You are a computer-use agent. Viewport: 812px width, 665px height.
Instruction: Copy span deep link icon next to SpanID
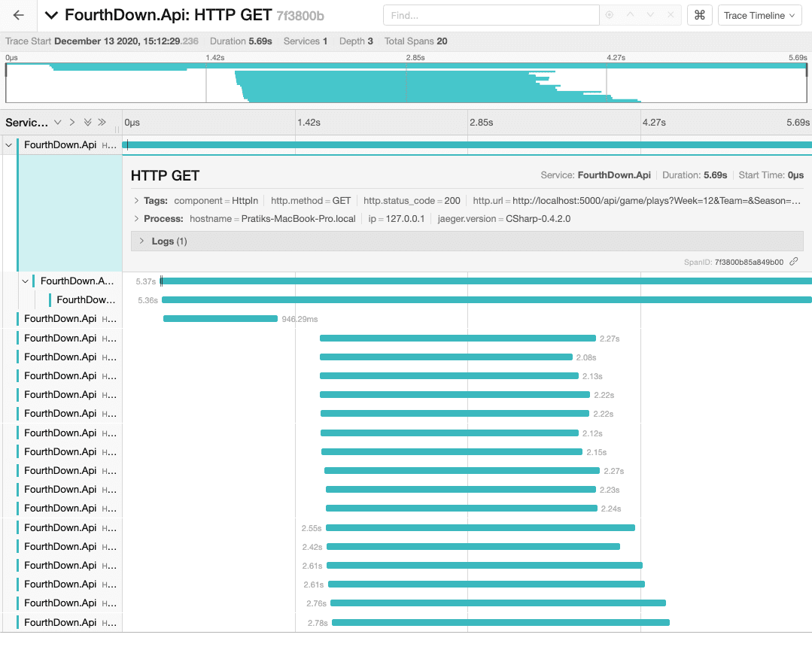point(793,262)
